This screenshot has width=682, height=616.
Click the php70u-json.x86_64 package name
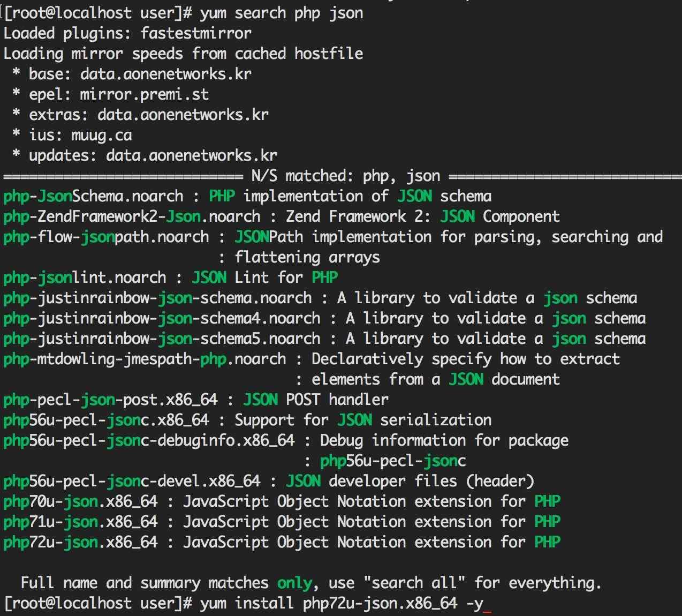point(80,501)
